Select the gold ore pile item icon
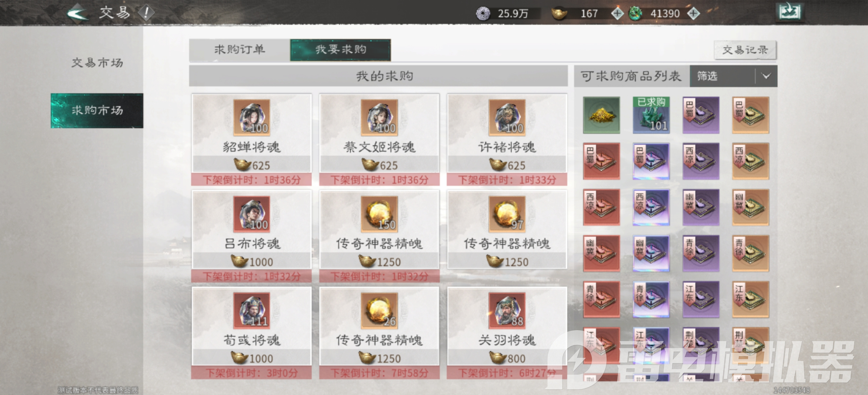Image resolution: width=868 pixels, height=395 pixels. pos(601,115)
